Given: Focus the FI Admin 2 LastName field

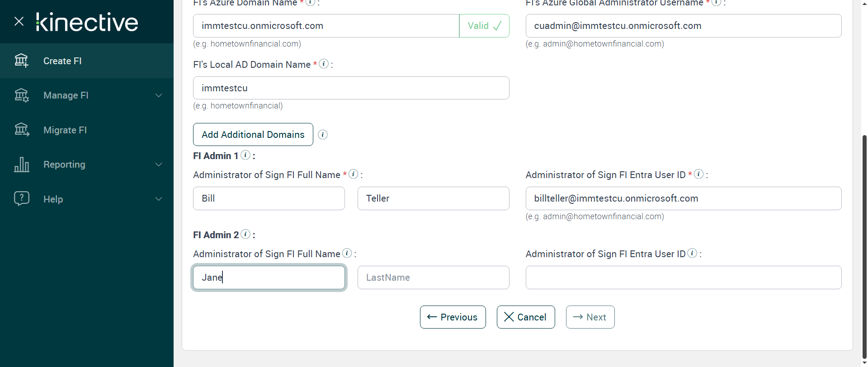Looking at the screenshot, I should pyautogui.click(x=433, y=278).
